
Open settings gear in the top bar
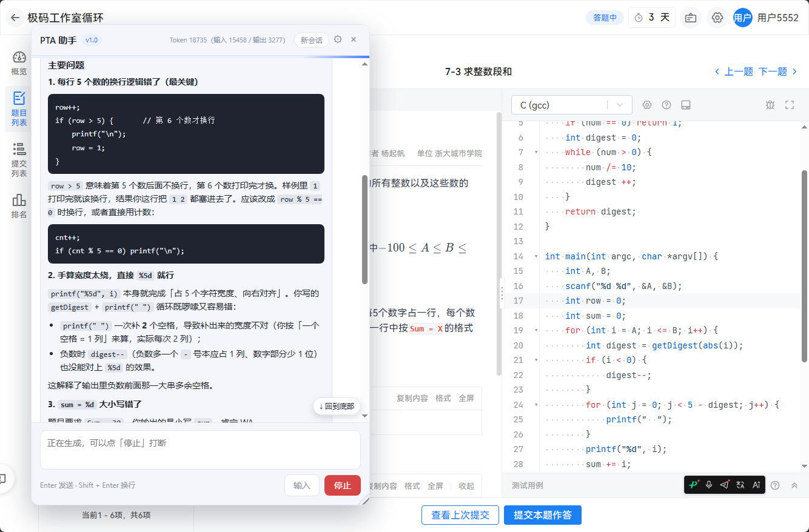717,18
